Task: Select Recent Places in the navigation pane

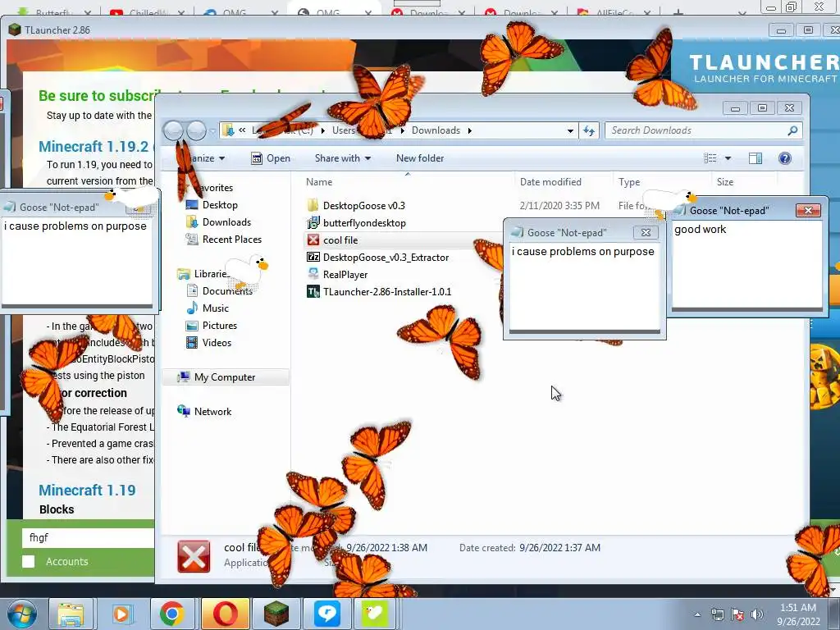Action: click(x=232, y=239)
